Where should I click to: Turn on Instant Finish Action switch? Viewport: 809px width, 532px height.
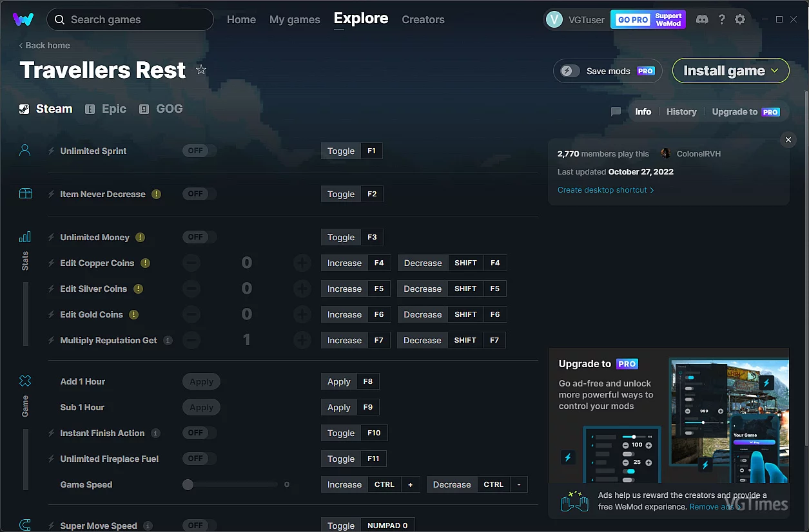pyautogui.click(x=199, y=433)
